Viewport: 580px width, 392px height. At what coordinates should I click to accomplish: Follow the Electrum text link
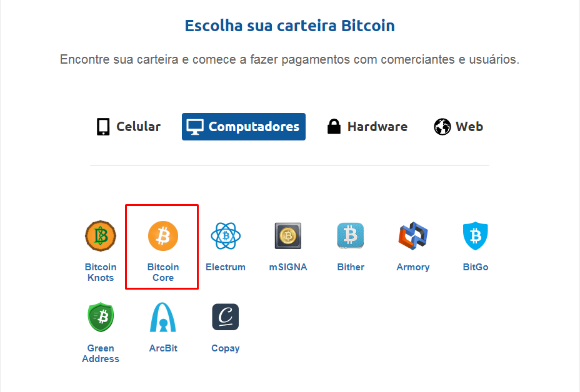(x=226, y=267)
